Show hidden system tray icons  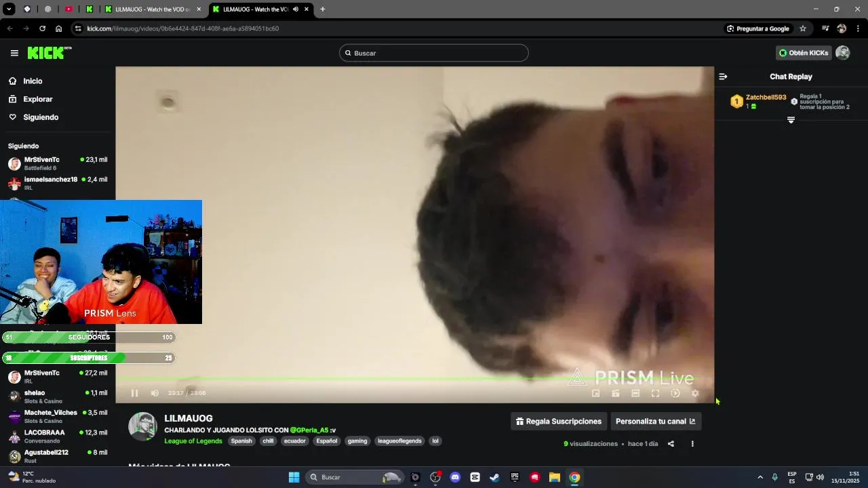759,477
